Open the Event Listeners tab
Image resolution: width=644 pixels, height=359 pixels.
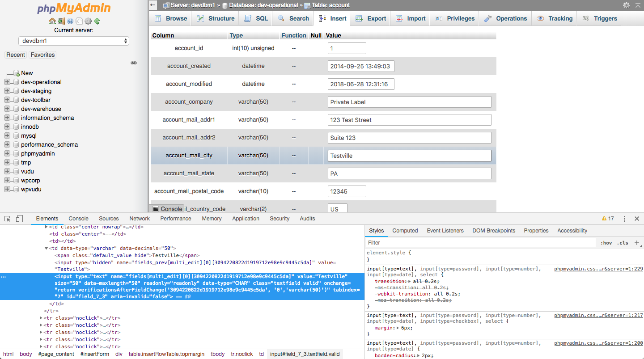click(445, 231)
